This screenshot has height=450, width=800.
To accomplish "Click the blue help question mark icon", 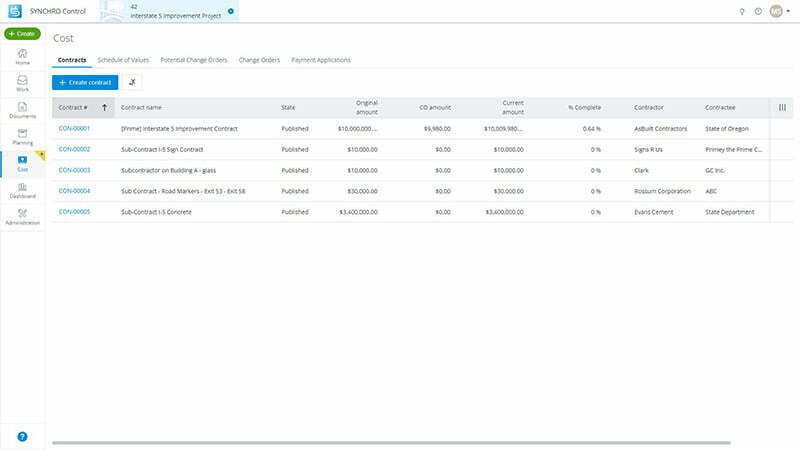I will pos(22,436).
